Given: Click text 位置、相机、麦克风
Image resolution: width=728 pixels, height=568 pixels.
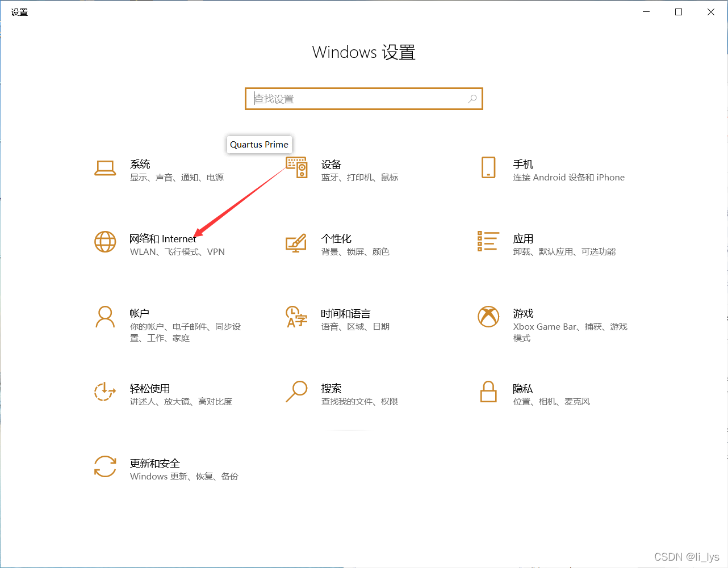Looking at the screenshot, I should [552, 402].
